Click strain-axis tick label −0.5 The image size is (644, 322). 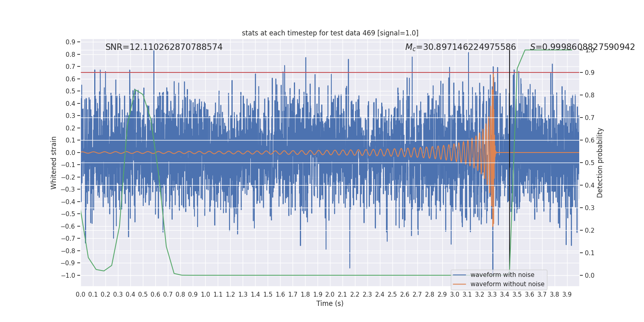coord(68,214)
